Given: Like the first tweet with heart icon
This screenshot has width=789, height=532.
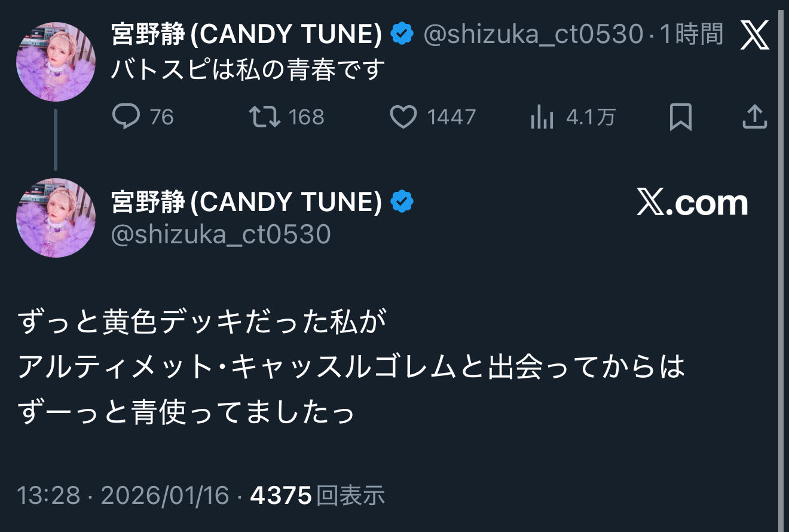Looking at the screenshot, I should tap(403, 117).
